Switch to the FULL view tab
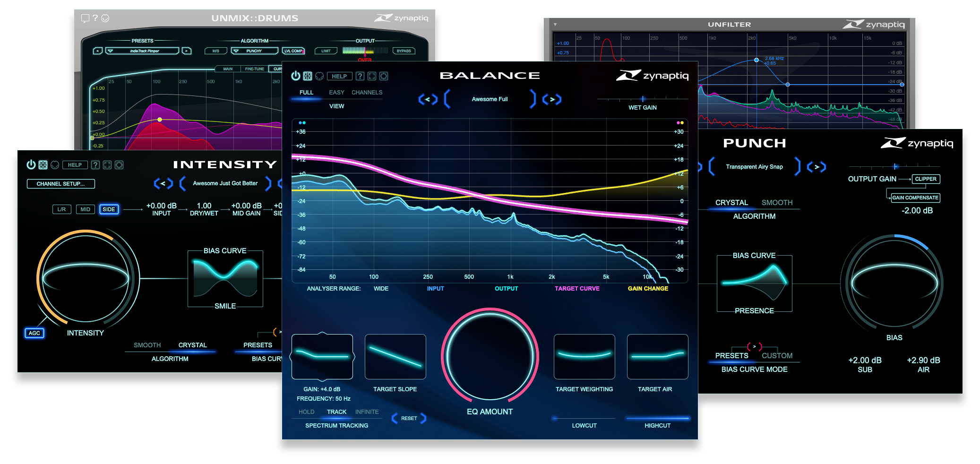The image size is (980, 464). (306, 93)
